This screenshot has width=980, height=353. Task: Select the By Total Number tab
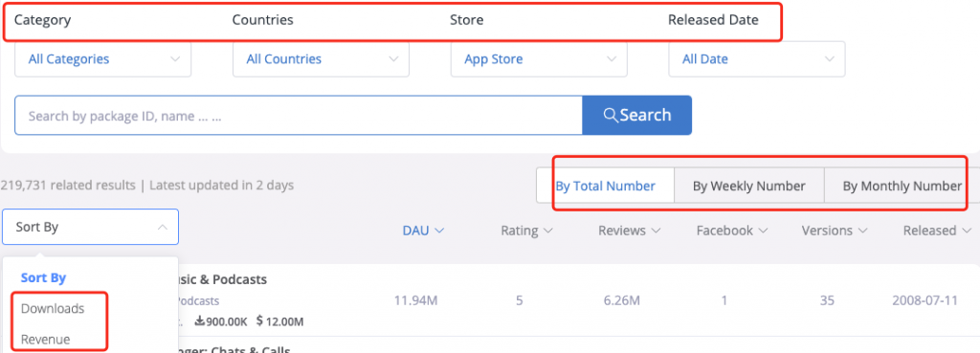tap(605, 186)
